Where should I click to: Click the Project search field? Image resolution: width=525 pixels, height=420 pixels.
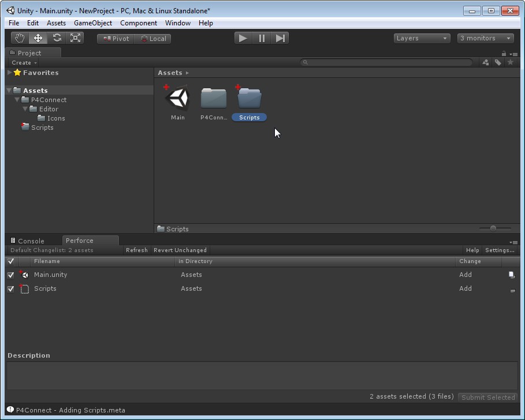pyautogui.click(x=386, y=62)
